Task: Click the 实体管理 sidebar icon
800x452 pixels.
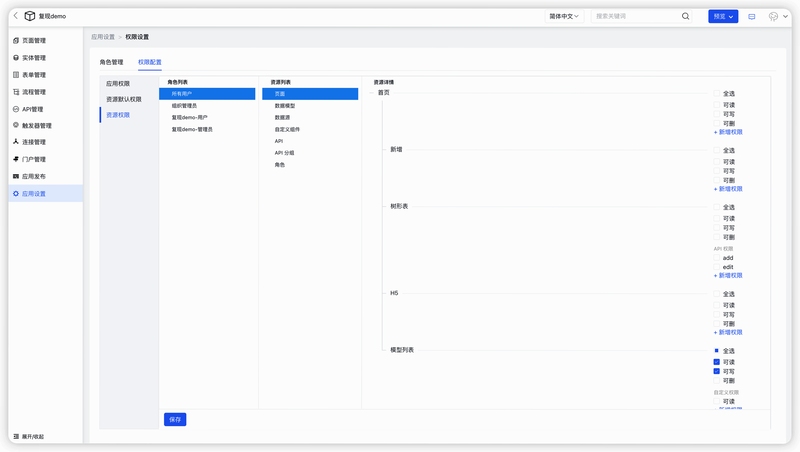Action: click(16, 58)
